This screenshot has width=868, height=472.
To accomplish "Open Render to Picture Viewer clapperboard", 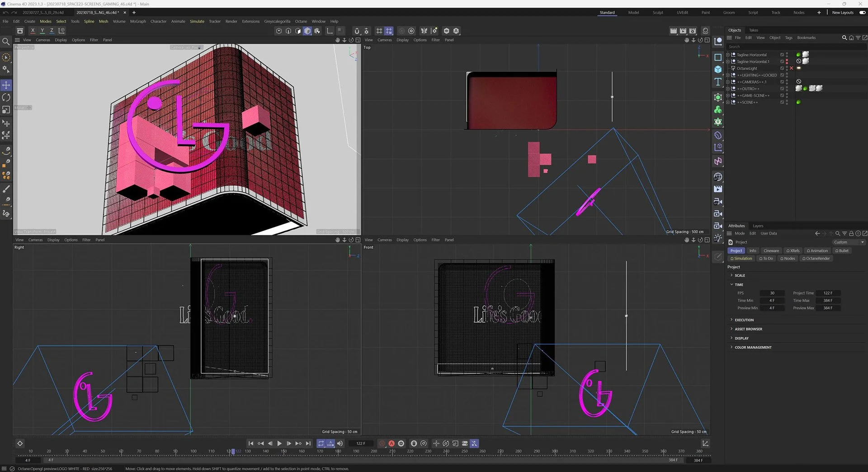I will click(x=683, y=31).
